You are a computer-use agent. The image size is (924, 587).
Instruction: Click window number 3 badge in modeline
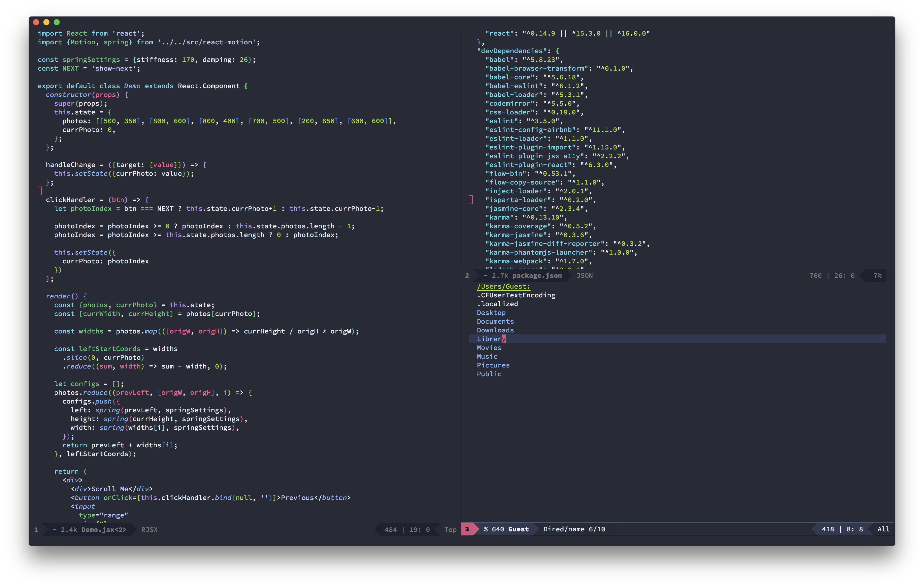click(x=467, y=529)
